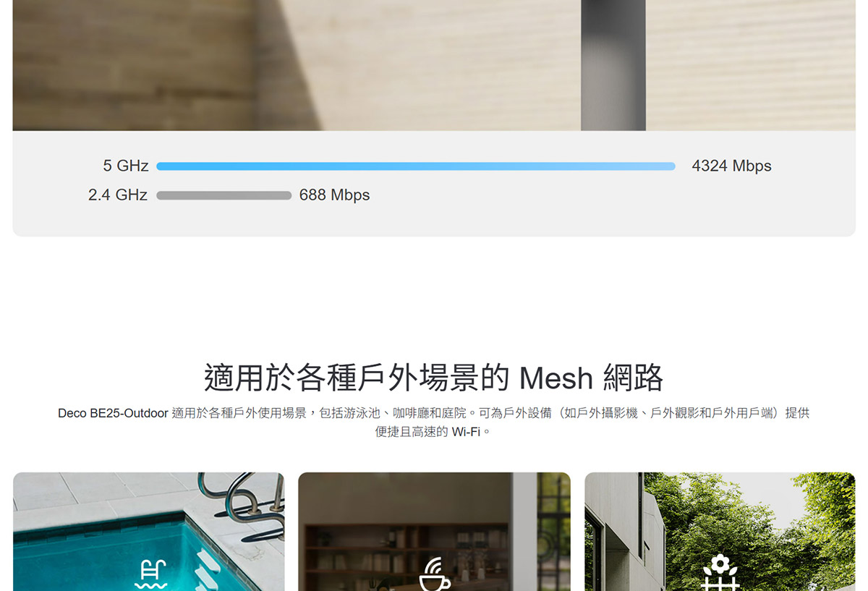This screenshot has height=591, width=868.
Task: Click the swimming pool ladder icon
Action: 151,575
